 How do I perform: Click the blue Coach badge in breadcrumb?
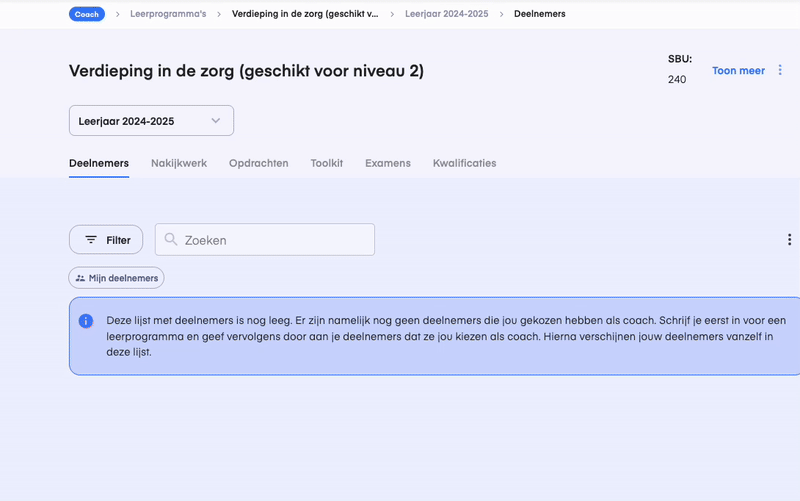pos(87,14)
